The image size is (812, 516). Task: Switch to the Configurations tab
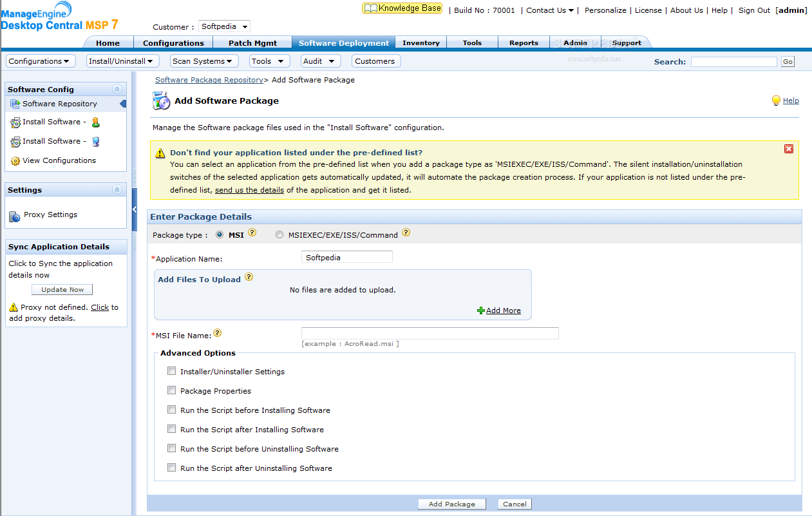coord(173,43)
